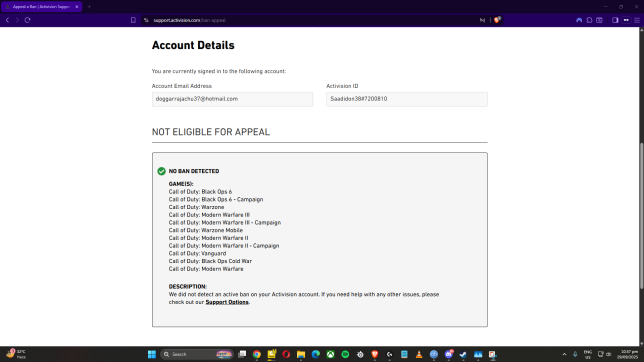Open the browser extensions puzzle icon
The image size is (644, 362).
[589, 20]
